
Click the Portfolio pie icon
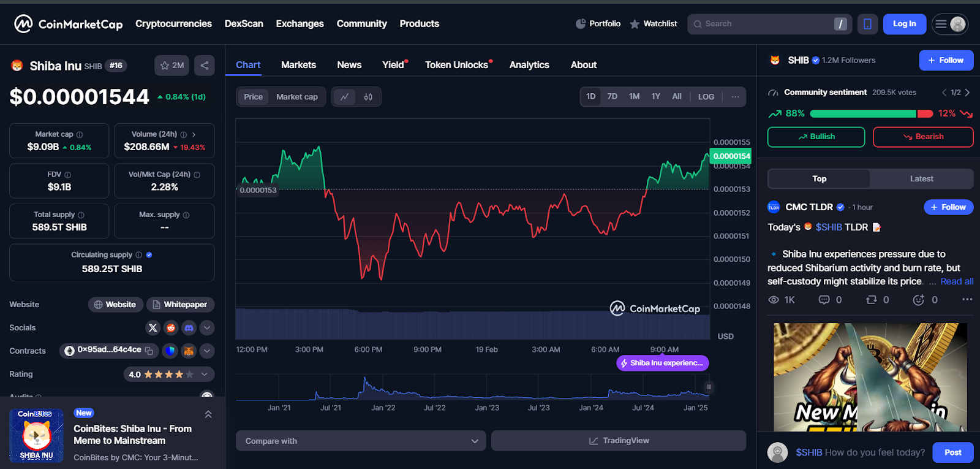(581, 24)
